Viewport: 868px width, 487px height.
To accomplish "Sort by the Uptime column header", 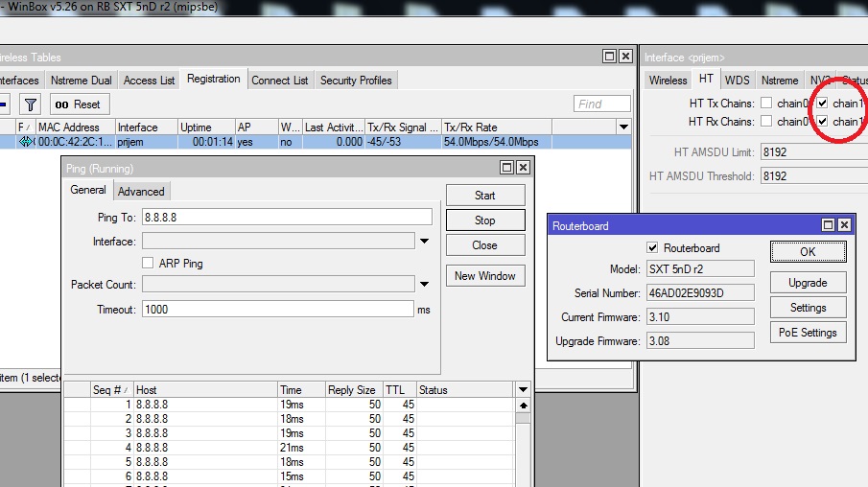I will point(206,128).
